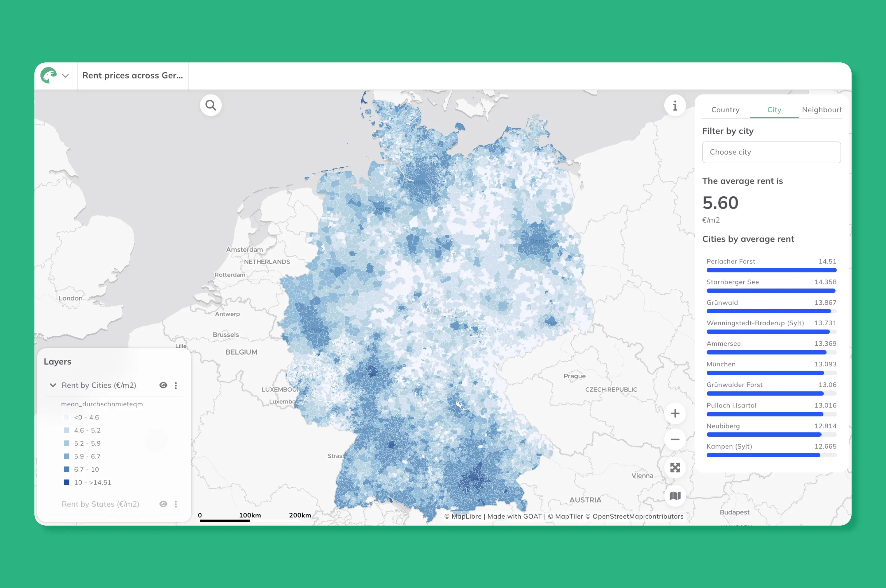Open the Choose city dropdown
886x588 pixels.
[x=771, y=152]
